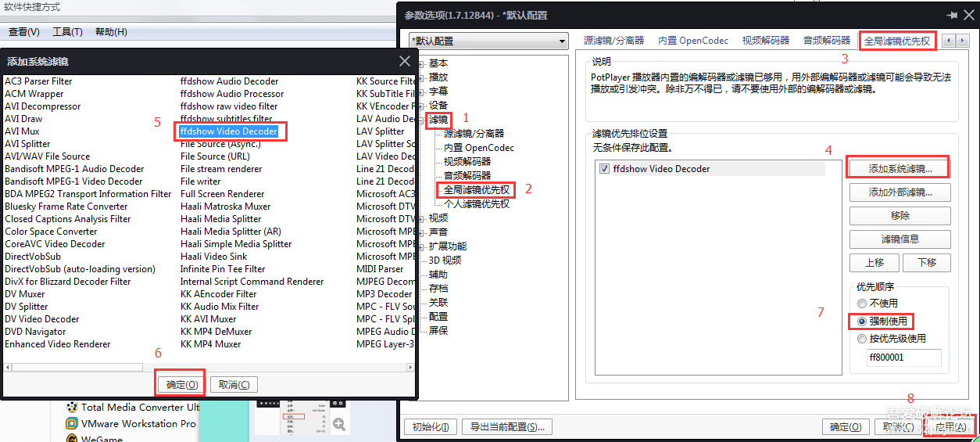Viewport: 980px width, 442px height.
Task: Select Color Space Converter in the list
Action: tap(51, 232)
